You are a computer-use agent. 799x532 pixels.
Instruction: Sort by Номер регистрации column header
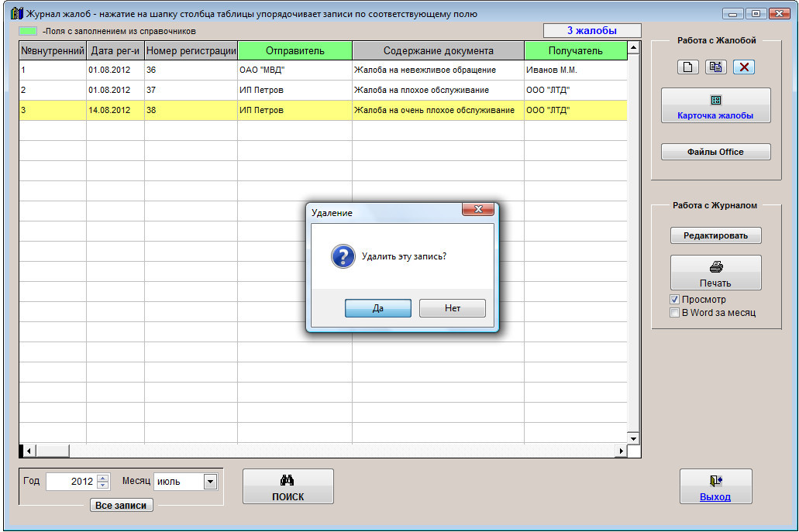click(x=191, y=51)
